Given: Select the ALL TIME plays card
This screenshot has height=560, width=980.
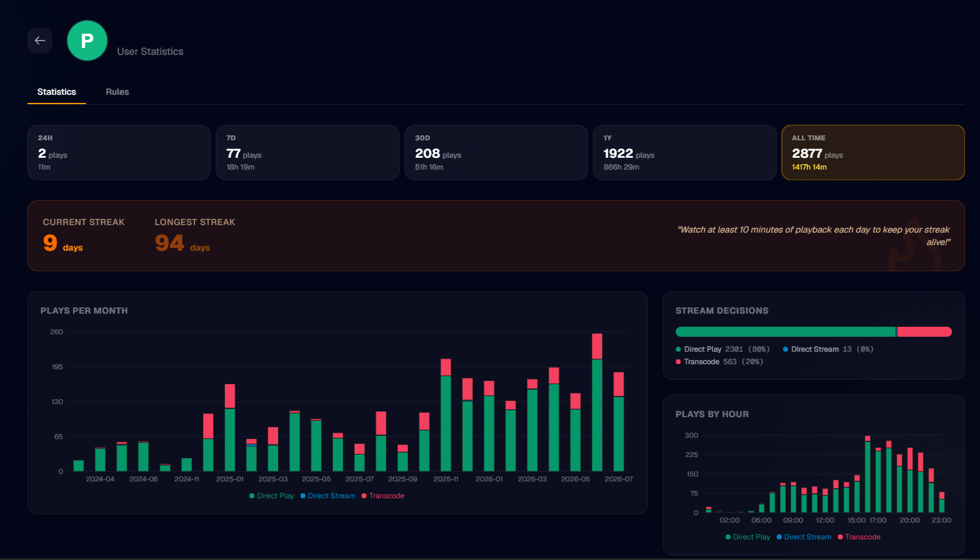Looking at the screenshot, I should 873,152.
